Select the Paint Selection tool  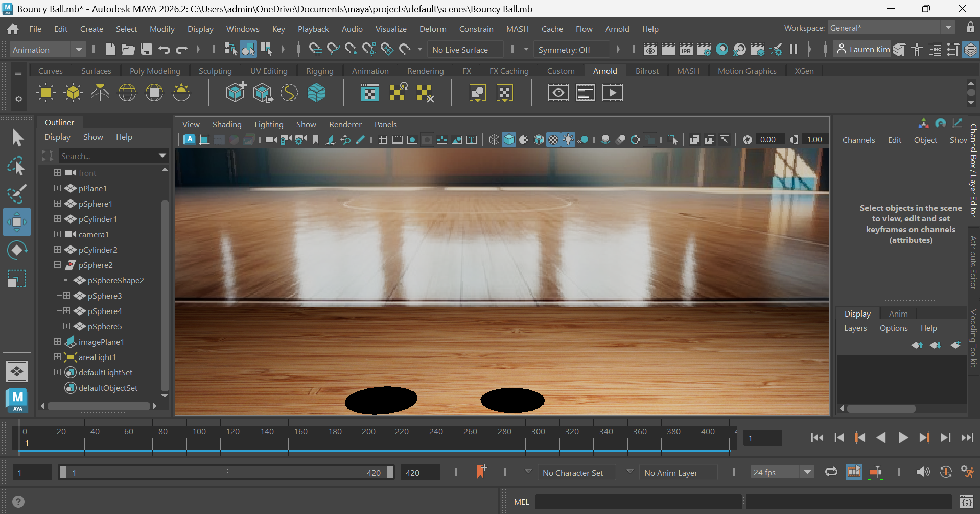click(16, 194)
